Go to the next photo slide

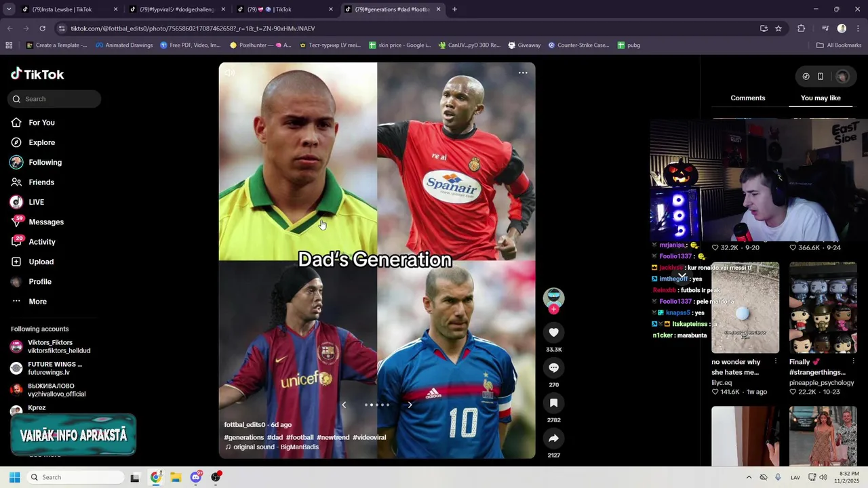click(410, 405)
